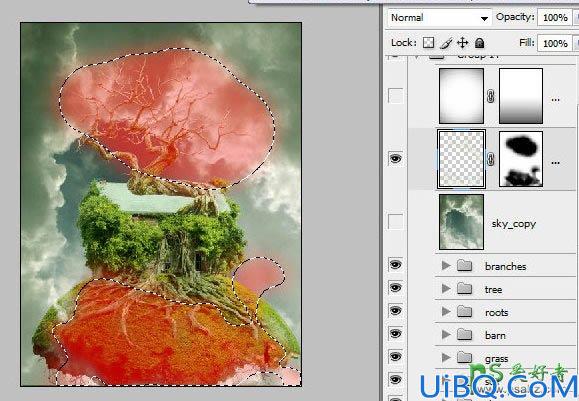Viewport: 579px width, 401px height.
Task: Click the folder icon of the tree group
Action: [x=464, y=288]
